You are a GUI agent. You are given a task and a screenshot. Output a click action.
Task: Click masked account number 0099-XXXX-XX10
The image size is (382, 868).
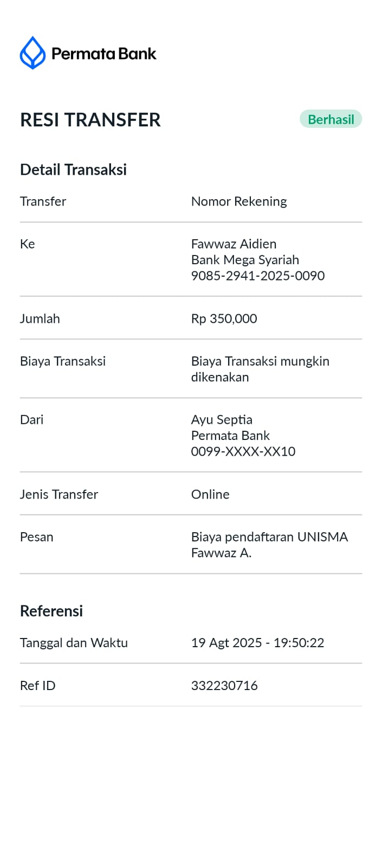243,451
